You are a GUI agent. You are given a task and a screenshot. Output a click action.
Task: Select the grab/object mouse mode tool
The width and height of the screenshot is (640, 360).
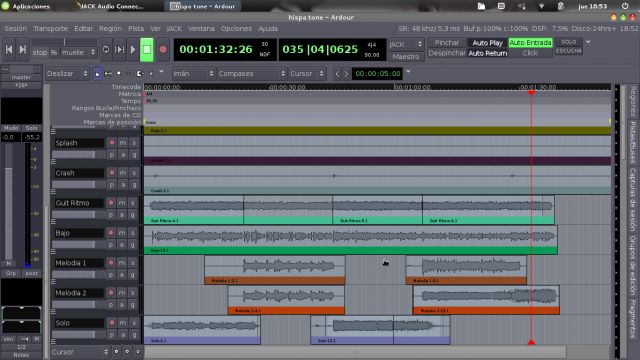pos(97,74)
